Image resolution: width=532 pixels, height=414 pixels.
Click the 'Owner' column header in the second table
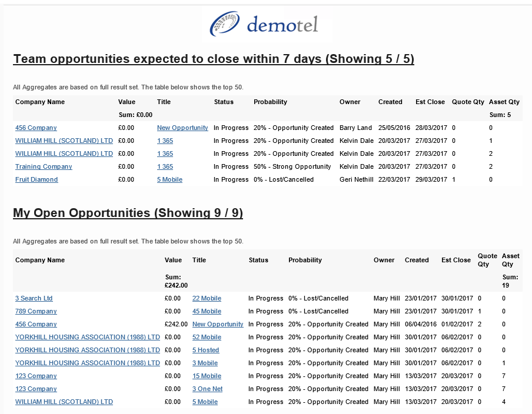coord(384,260)
